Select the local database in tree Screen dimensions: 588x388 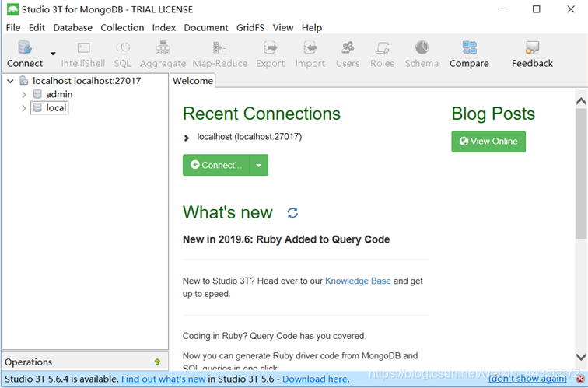[56, 108]
